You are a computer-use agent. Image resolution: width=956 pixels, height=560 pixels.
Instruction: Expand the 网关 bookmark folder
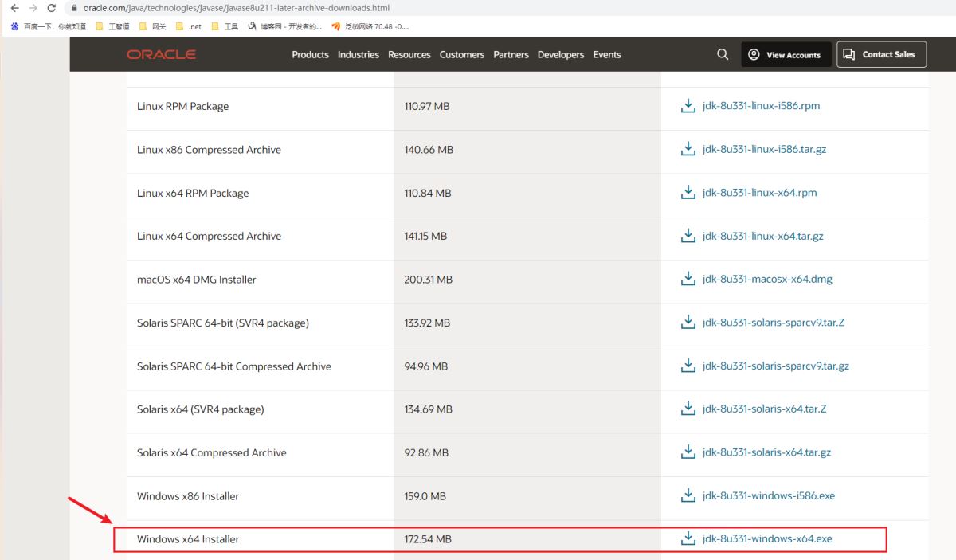coord(152,26)
